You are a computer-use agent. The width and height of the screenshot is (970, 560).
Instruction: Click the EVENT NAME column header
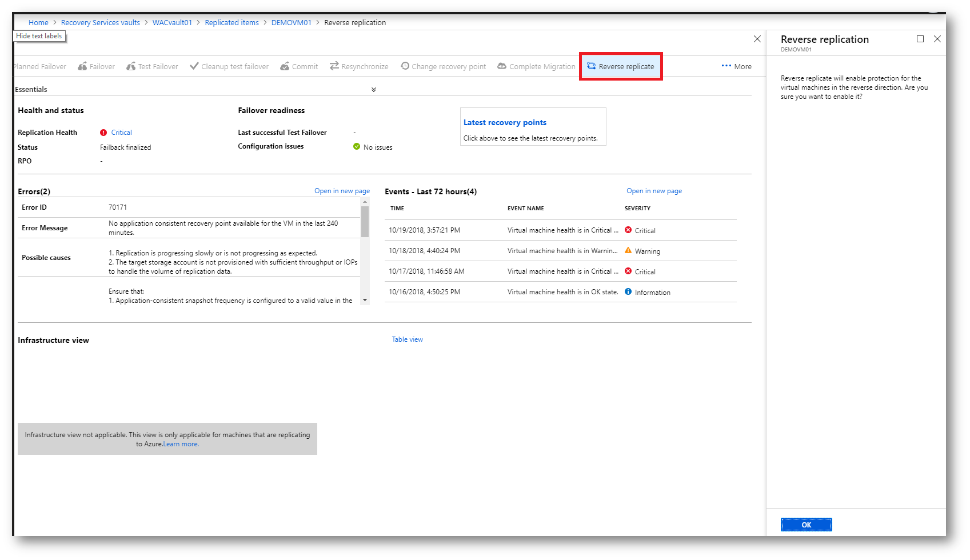(526, 209)
